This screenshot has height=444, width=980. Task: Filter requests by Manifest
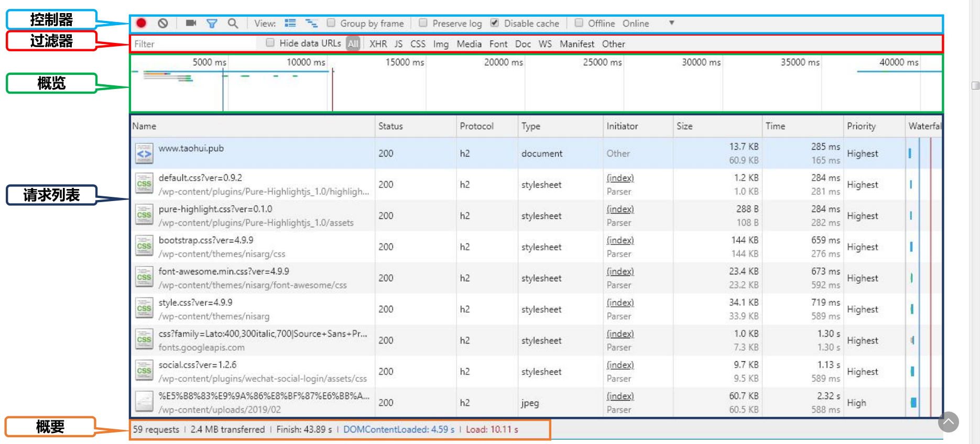577,44
